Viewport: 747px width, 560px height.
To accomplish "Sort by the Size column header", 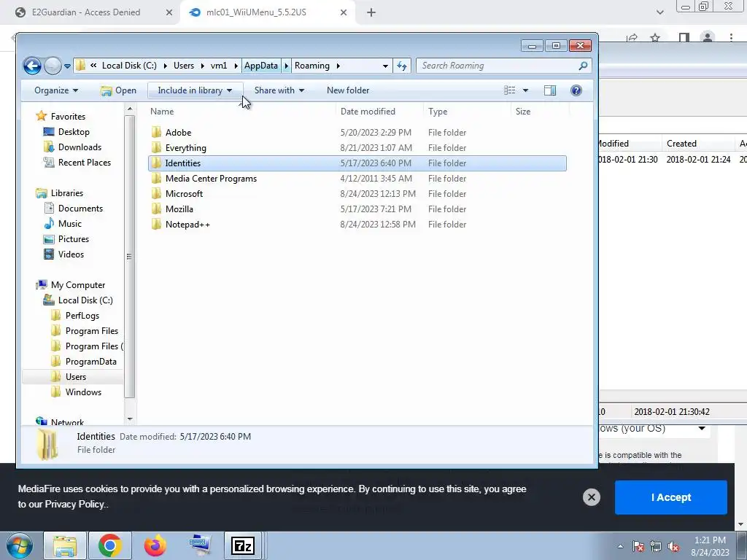I will click(540, 112).
